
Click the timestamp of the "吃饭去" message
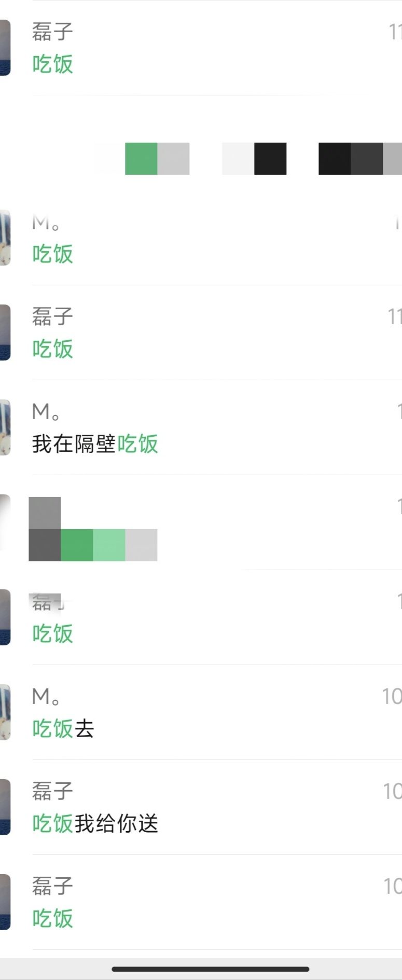coord(392,697)
